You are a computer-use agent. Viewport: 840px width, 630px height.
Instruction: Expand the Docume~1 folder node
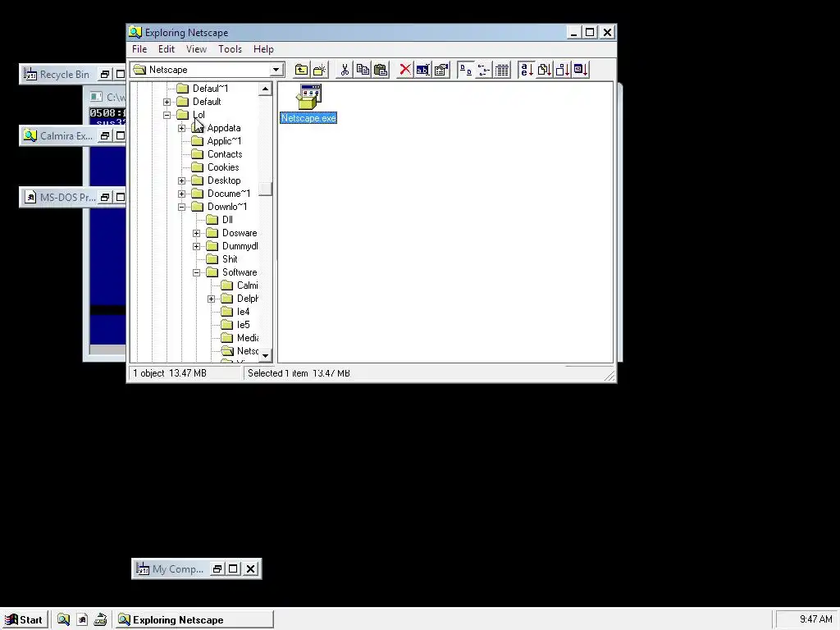pyautogui.click(x=181, y=194)
